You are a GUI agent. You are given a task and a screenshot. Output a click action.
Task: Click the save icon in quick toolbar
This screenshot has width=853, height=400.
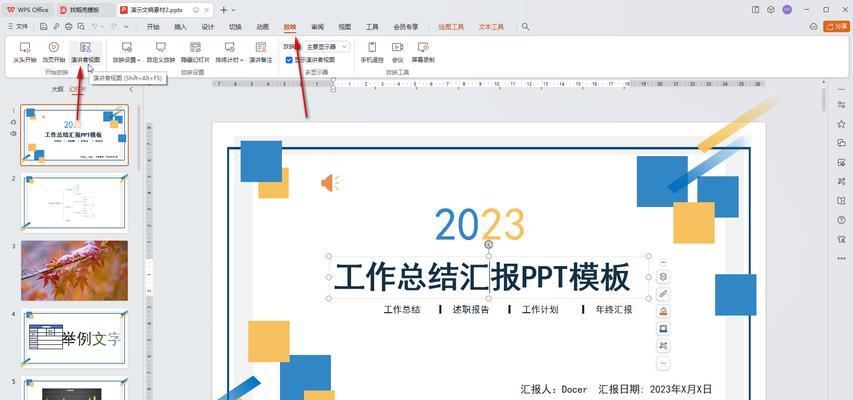tap(44, 26)
